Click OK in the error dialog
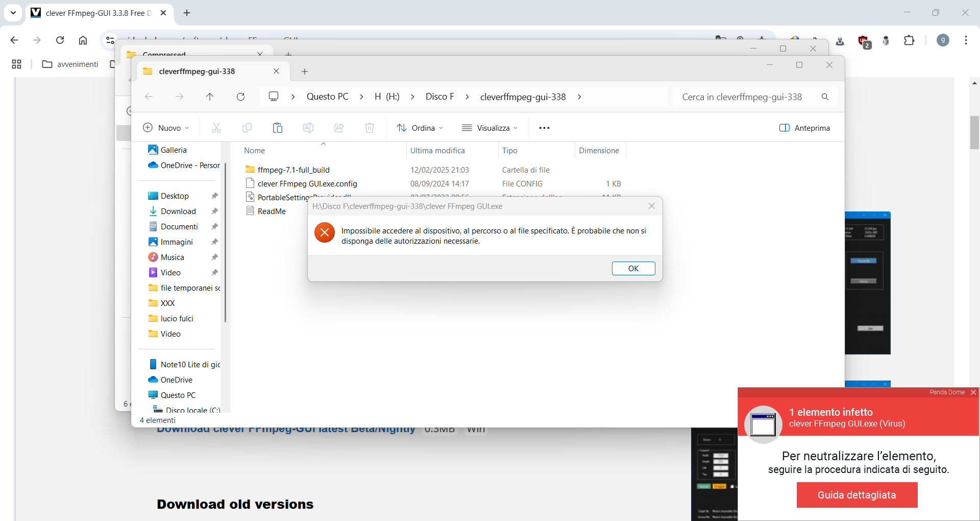 633,269
